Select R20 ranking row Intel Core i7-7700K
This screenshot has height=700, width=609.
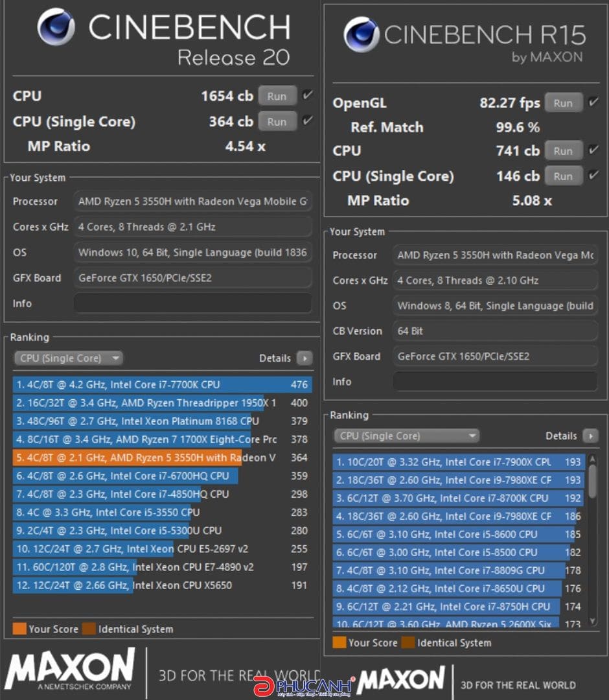point(163,384)
